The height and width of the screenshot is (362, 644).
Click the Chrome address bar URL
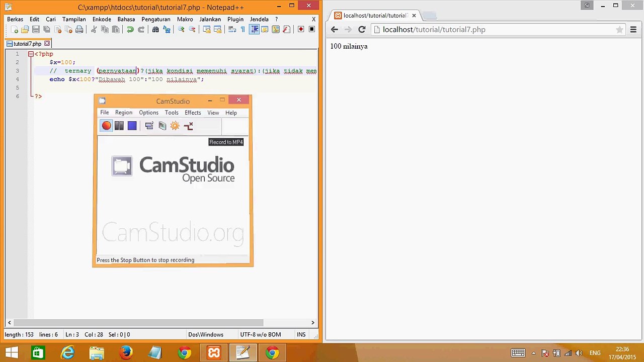pyautogui.click(x=434, y=30)
